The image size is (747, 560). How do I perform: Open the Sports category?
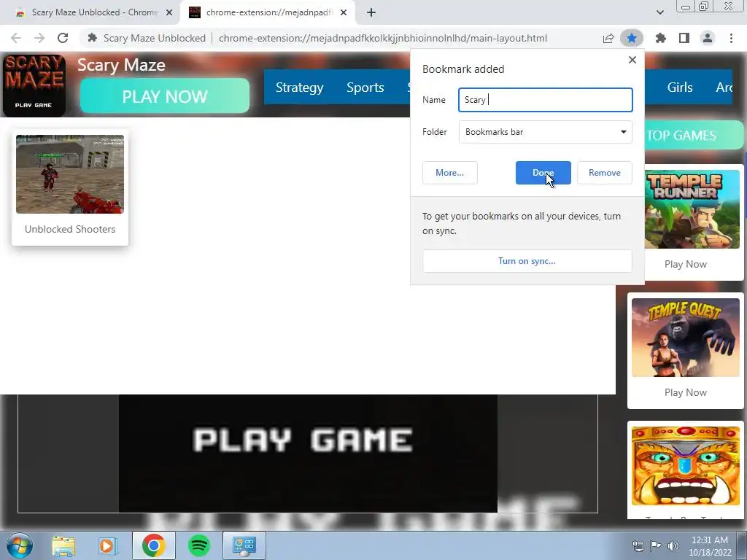pos(365,87)
